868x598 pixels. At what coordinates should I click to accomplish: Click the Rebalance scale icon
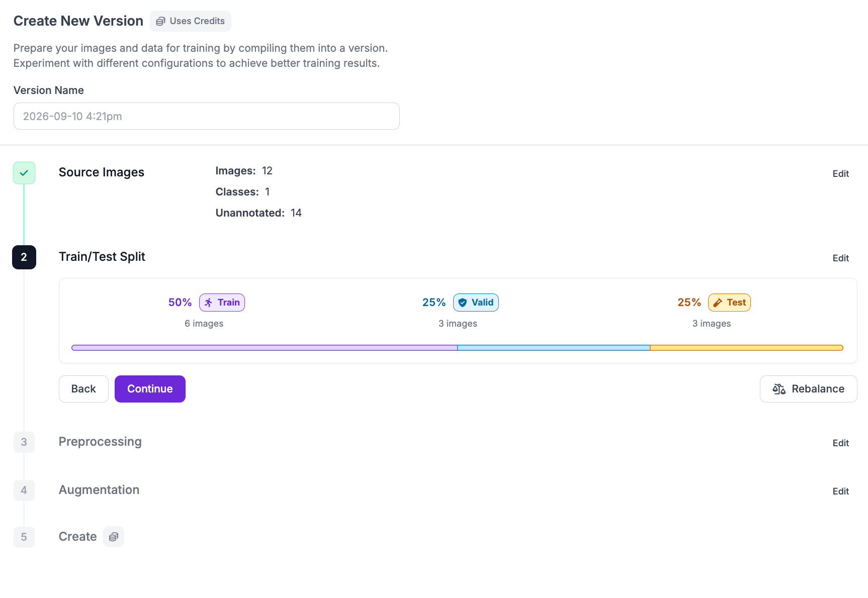[x=779, y=389]
